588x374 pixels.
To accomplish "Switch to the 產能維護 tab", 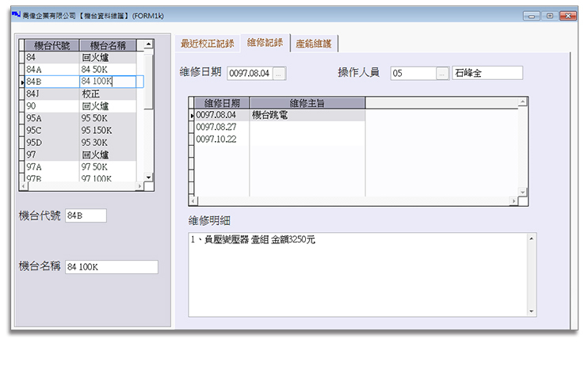I will pos(314,44).
